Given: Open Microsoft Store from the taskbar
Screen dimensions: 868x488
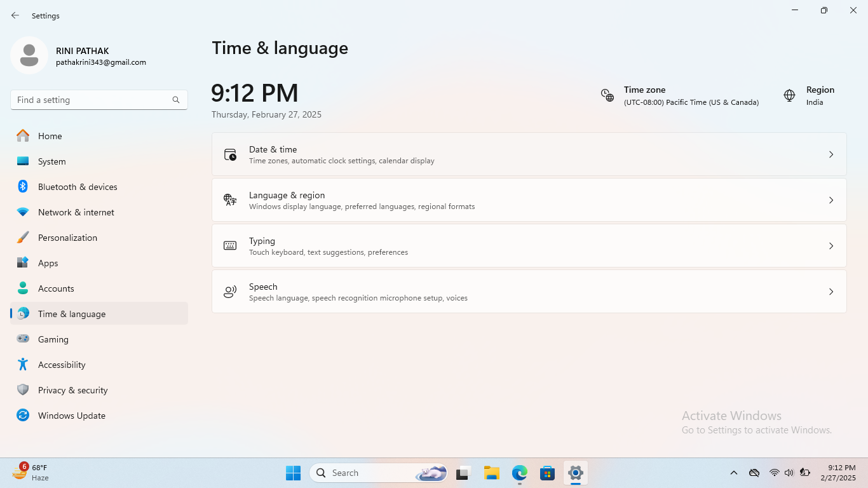Looking at the screenshot, I should coord(547,473).
